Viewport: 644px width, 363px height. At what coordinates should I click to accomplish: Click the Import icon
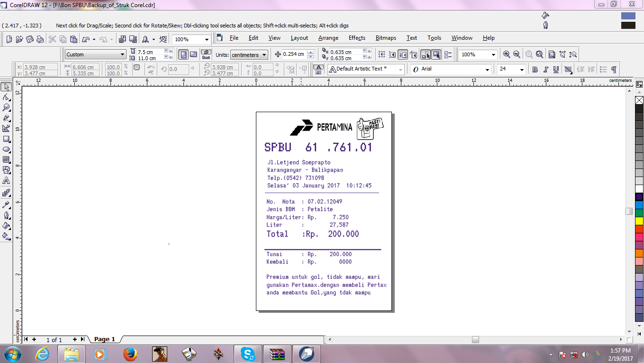pyautogui.click(x=122, y=39)
